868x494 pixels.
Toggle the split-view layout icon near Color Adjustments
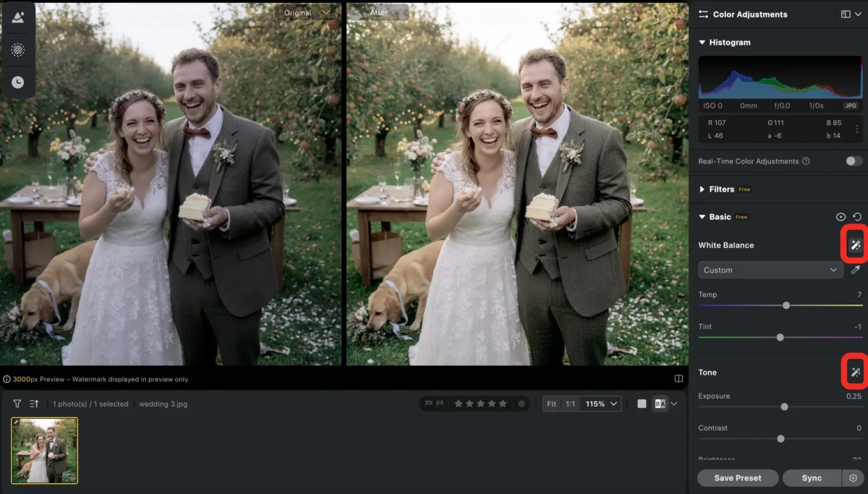point(846,14)
